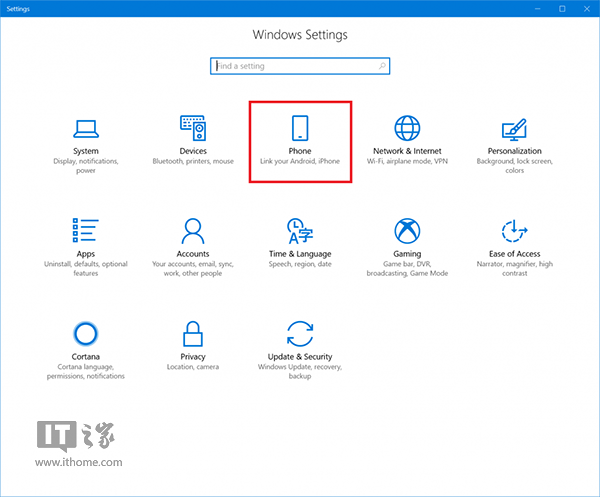Open the Accounts person icon

coord(193,231)
